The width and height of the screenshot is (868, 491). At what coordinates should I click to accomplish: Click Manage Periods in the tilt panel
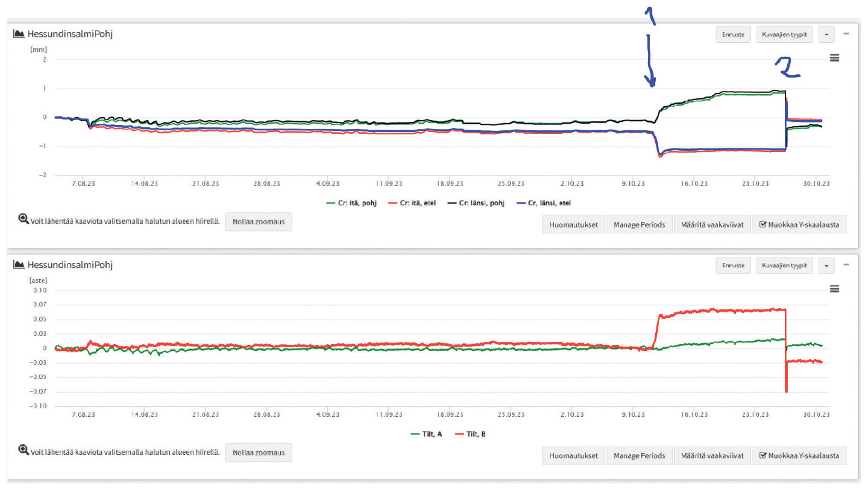639,455
